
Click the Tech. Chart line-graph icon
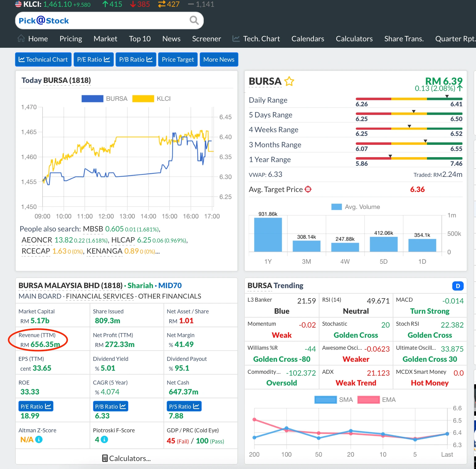pos(236,39)
